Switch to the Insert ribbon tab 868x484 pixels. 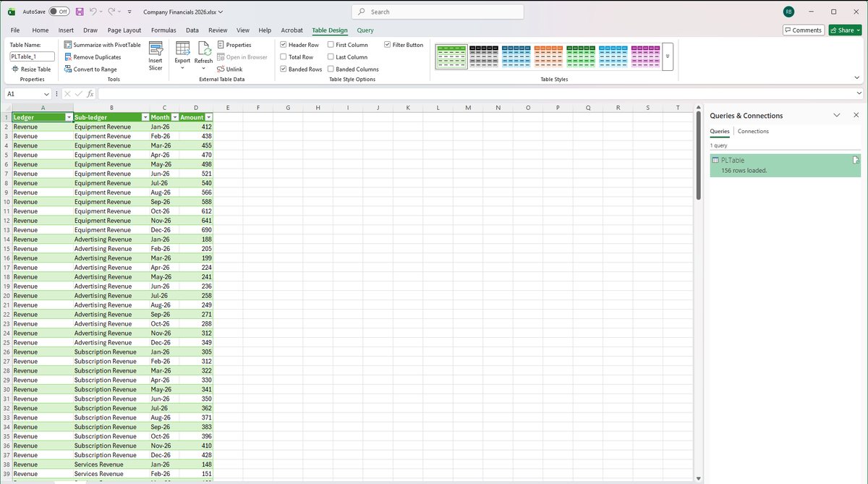tap(66, 30)
